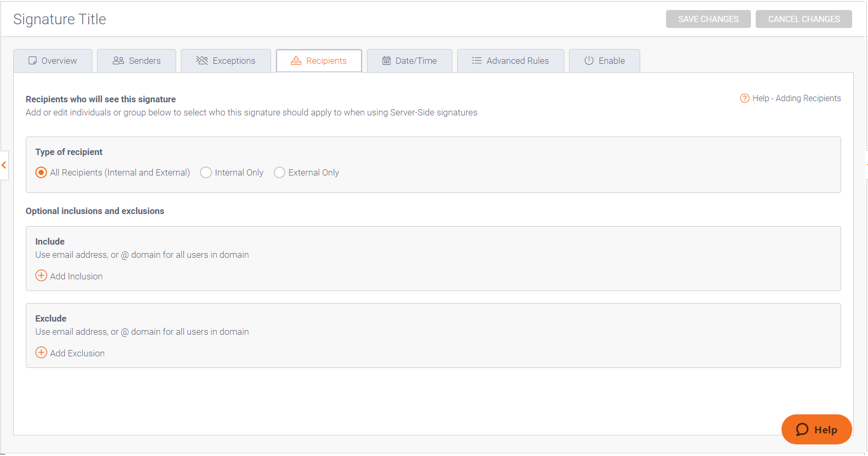Viewport: 868px width, 456px height.
Task: Open the orange Help chat widget
Action: [x=816, y=430]
